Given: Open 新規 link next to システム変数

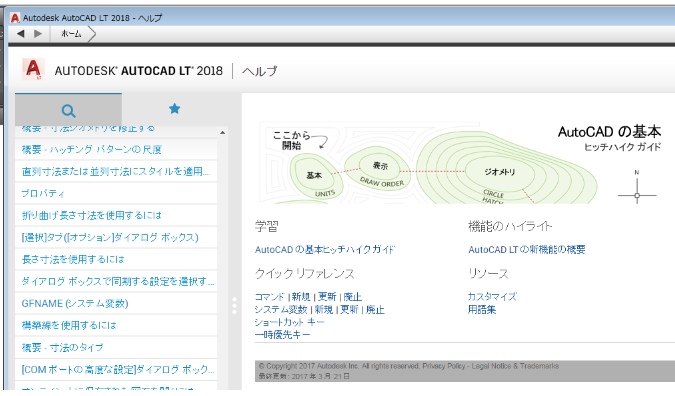Looking at the screenshot, I should tap(323, 309).
